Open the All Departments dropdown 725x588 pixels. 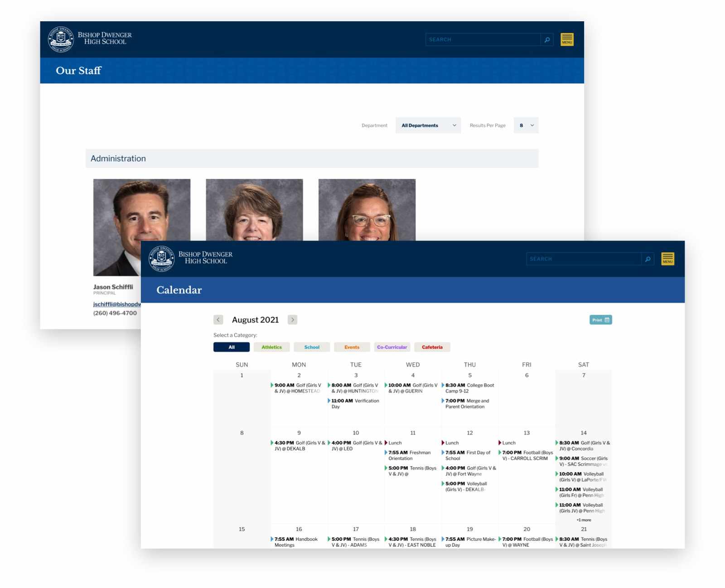[428, 125]
